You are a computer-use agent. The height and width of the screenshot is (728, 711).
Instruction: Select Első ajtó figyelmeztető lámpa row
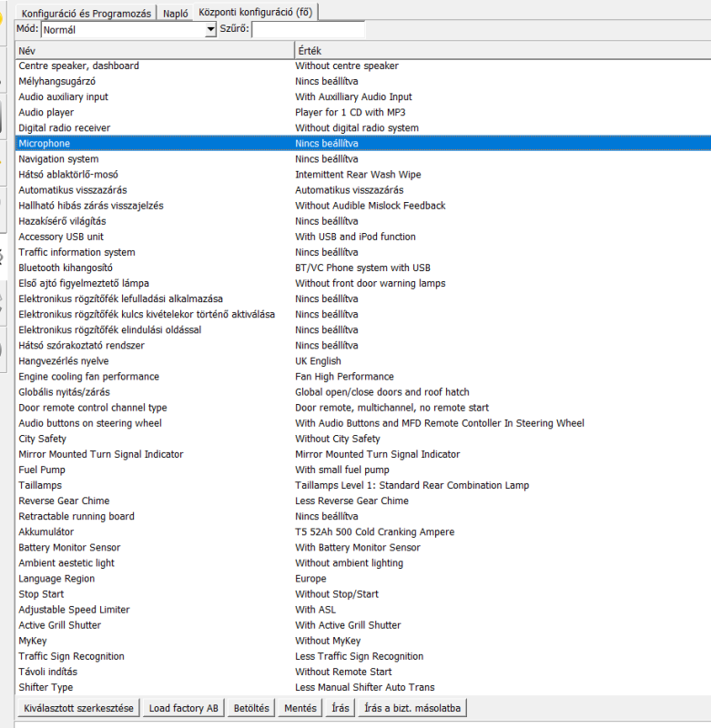click(x=363, y=284)
